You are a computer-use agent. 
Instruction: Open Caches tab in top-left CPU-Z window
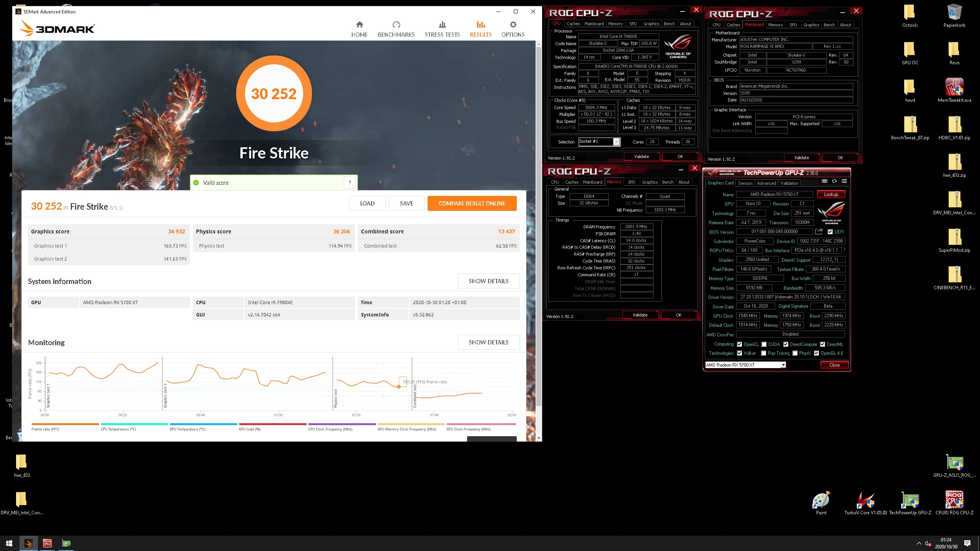(573, 24)
